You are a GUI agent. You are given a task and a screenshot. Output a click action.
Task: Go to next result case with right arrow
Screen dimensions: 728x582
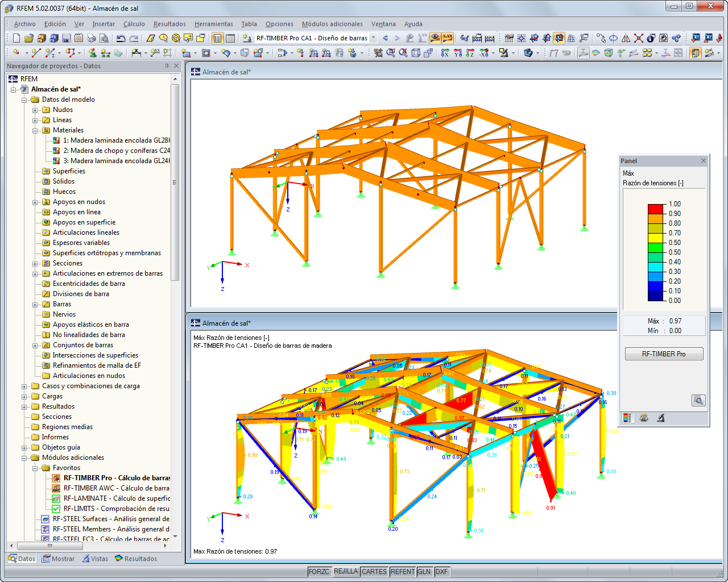click(x=397, y=38)
